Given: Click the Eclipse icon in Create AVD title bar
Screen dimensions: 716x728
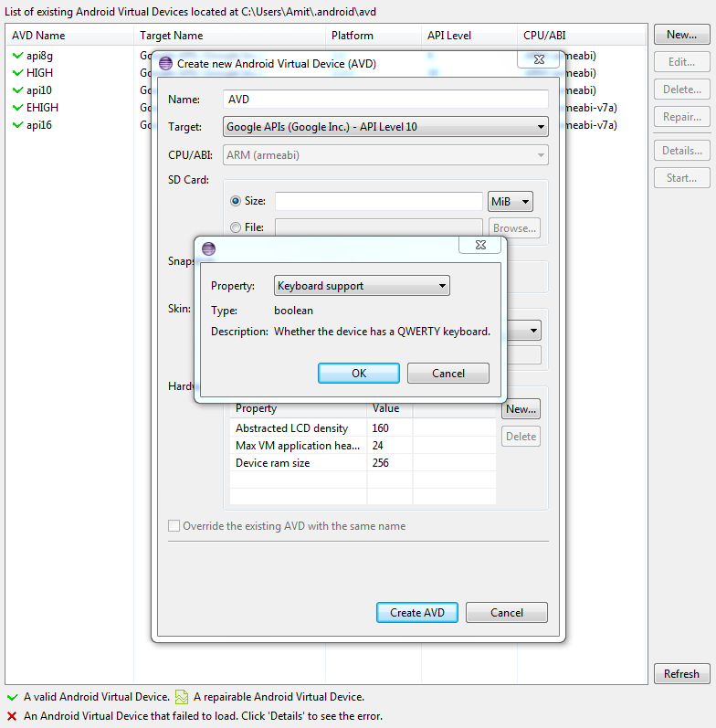Looking at the screenshot, I should click(x=166, y=64).
